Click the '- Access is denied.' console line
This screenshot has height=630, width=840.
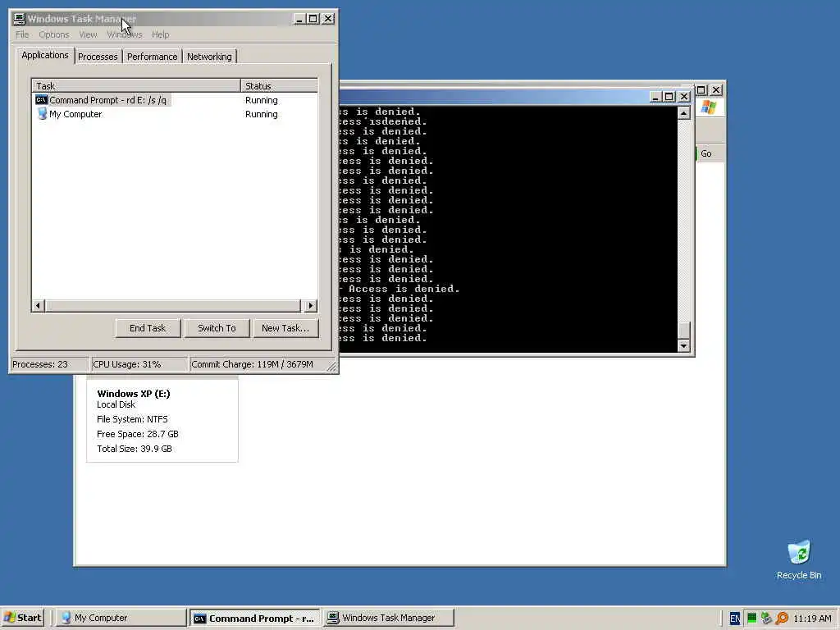tap(399, 289)
